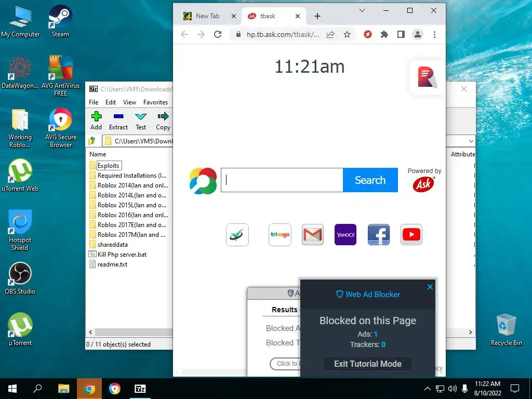Open the File menu in 7-Zip
This screenshot has height=399, width=532.
coord(94,102)
